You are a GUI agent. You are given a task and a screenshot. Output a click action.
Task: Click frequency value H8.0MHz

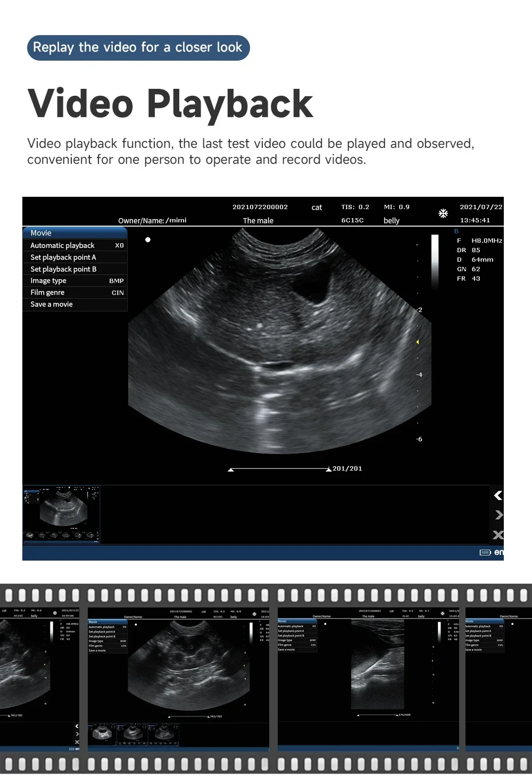[487, 240]
